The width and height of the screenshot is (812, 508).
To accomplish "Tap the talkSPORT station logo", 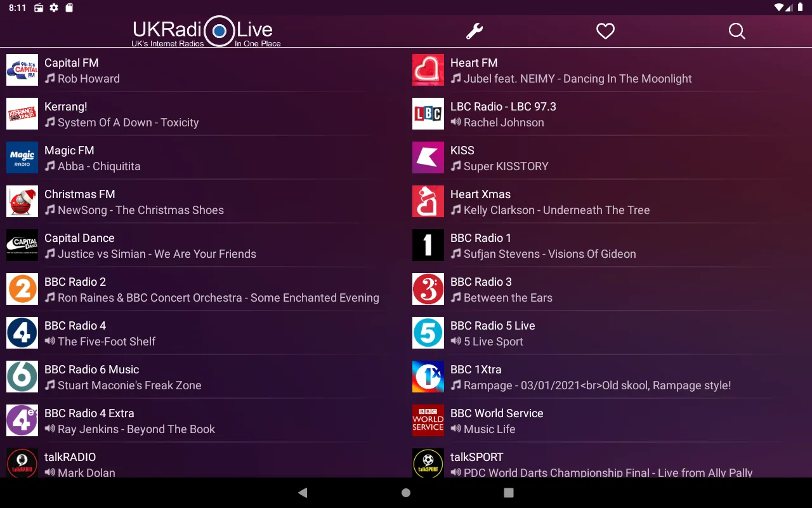I will (x=428, y=463).
